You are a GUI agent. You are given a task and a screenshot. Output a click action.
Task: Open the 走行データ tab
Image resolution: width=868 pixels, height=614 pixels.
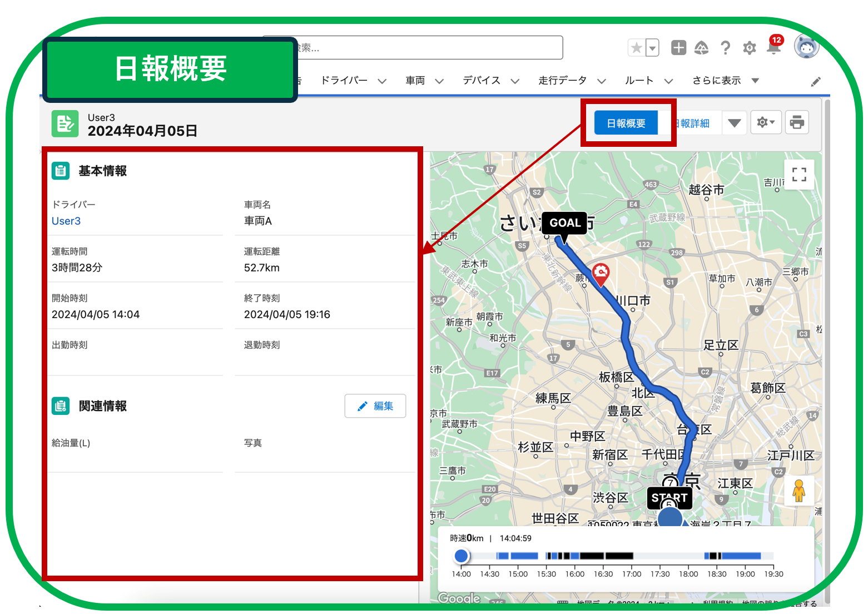click(x=562, y=81)
